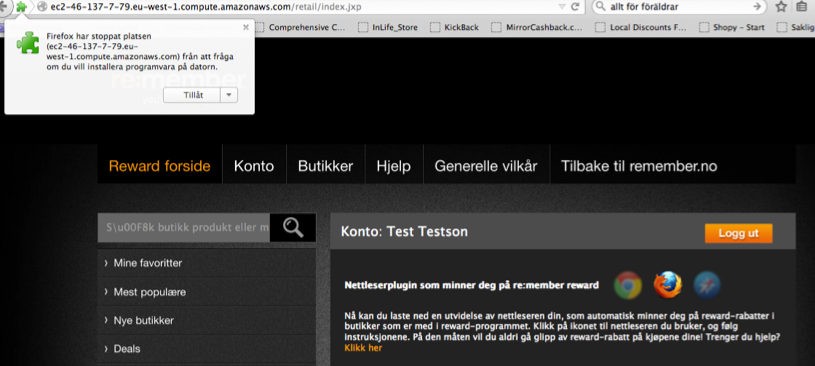Bookmark page with the star icon
The height and width of the screenshot is (366, 815).
781,7
